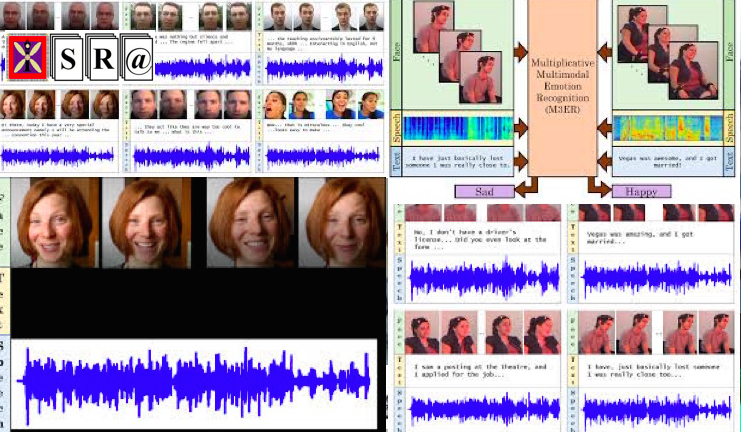The image size is (741, 432).
Task: Click the front video frame of the man in the left Face panel
Action: [481, 78]
